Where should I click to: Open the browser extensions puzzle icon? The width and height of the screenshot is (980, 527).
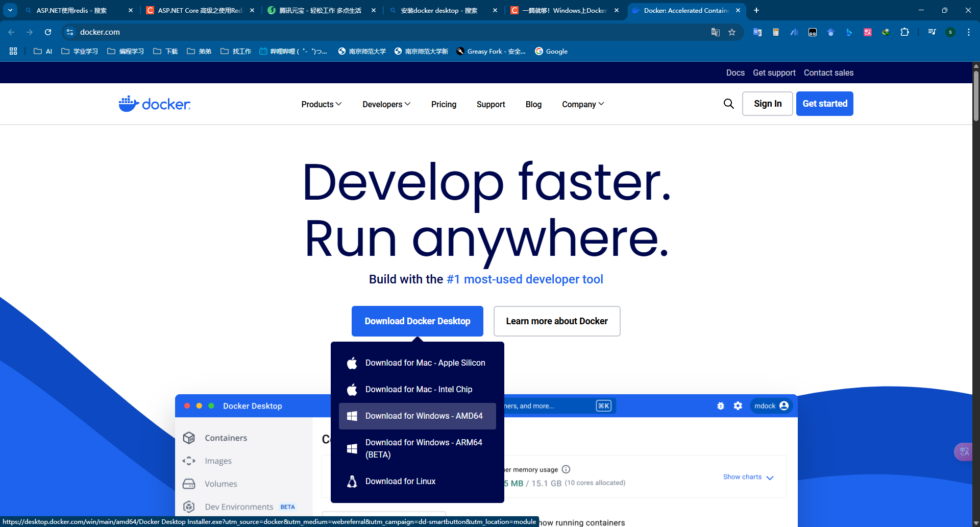point(904,32)
